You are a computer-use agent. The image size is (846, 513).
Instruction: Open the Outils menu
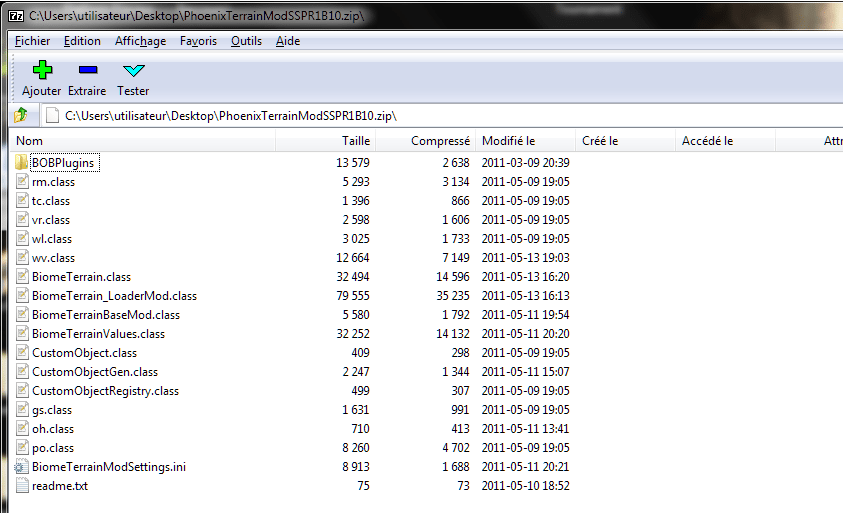pos(246,41)
